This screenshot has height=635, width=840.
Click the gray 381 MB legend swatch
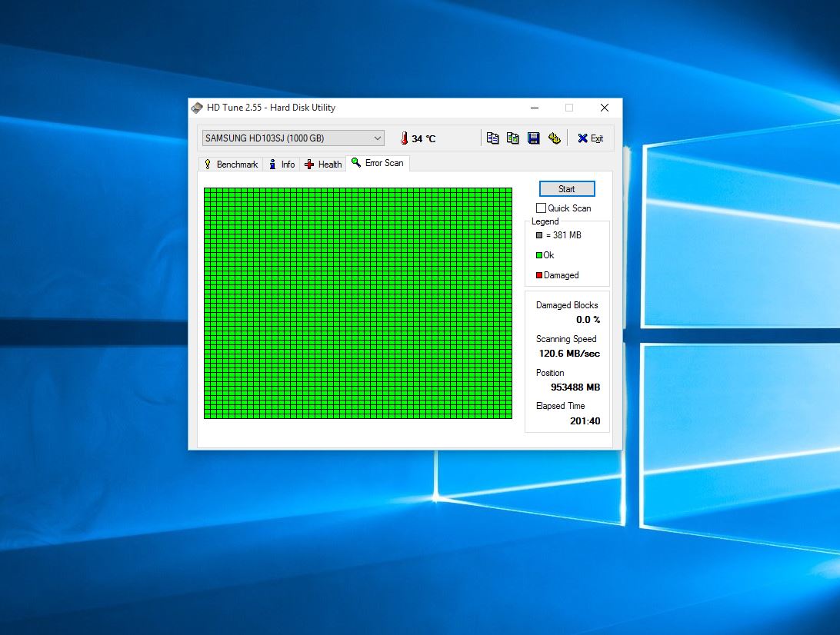pyautogui.click(x=539, y=235)
